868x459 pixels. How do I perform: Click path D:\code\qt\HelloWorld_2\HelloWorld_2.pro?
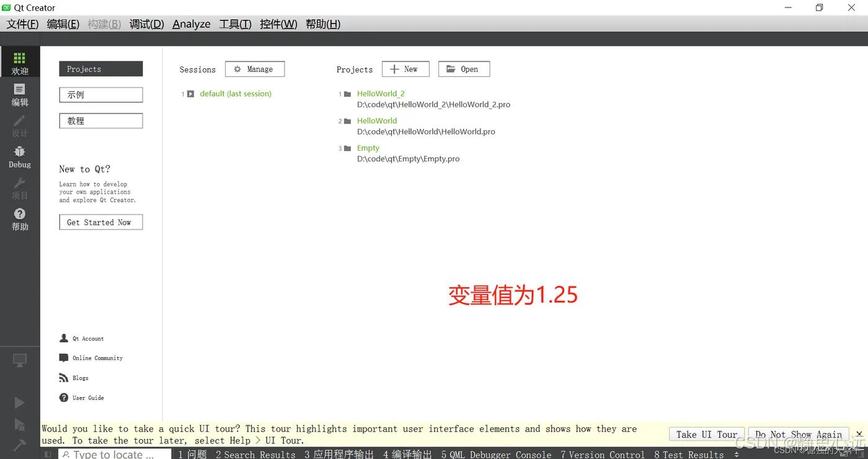pyautogui.click(x=433, y=104)
